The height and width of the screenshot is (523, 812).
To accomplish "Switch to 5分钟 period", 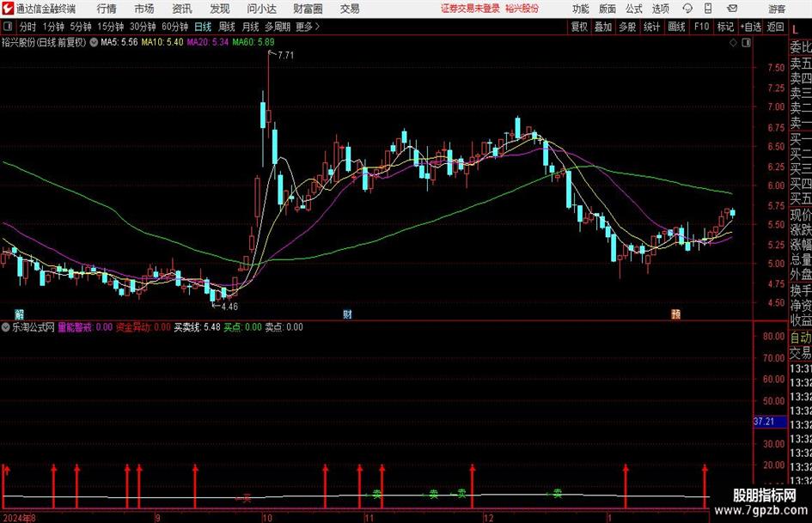I will pyautogui.click(x=81, y=27).
